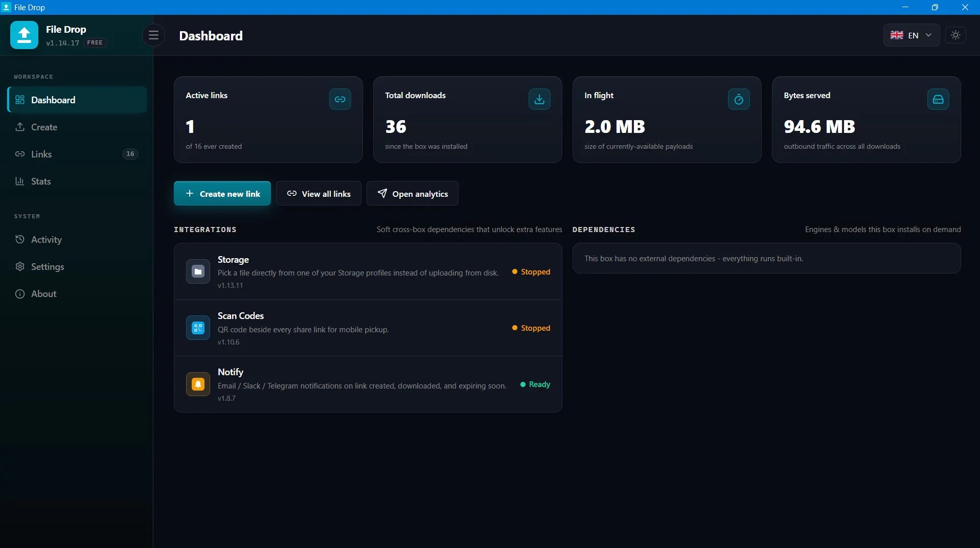
Task: Click the View all links button
Action: [318, 193]
